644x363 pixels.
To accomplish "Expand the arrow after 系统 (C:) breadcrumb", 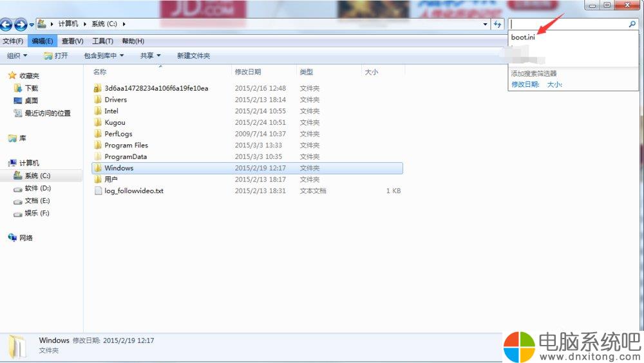I will [124, 24].
